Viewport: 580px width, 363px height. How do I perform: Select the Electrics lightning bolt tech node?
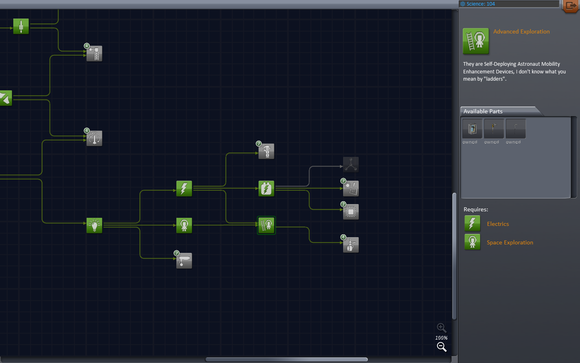click(184, 188)
